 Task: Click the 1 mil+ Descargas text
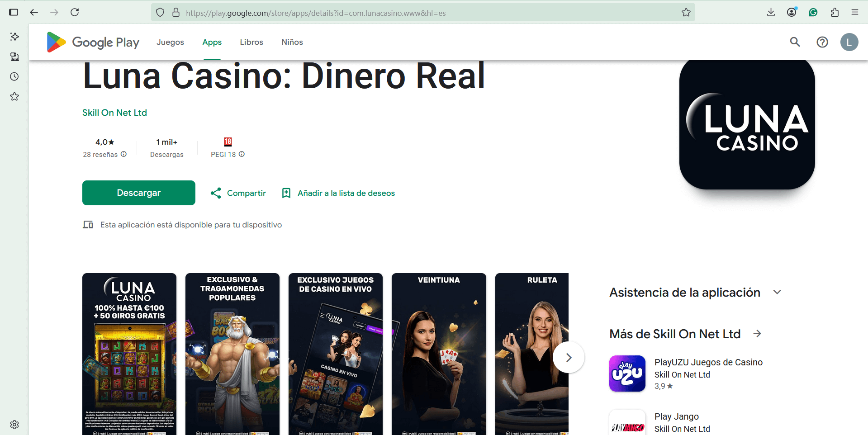click(x=167, y=148)
